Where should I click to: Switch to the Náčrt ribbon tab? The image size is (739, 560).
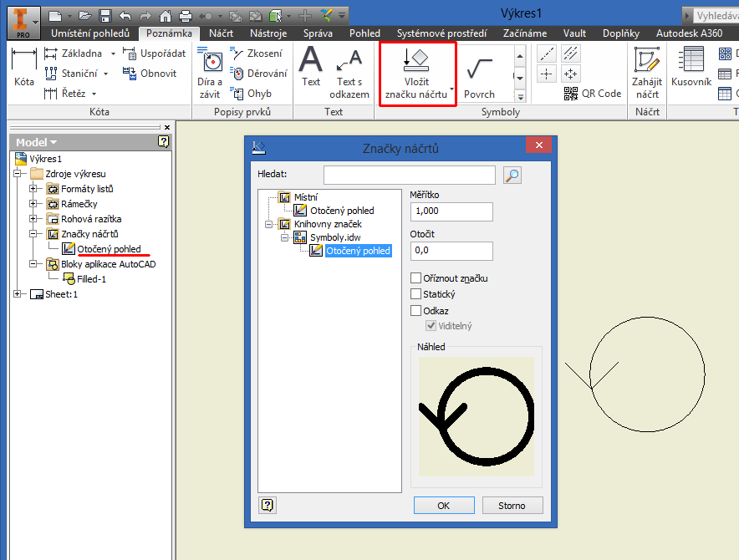(x=221, y=33)
